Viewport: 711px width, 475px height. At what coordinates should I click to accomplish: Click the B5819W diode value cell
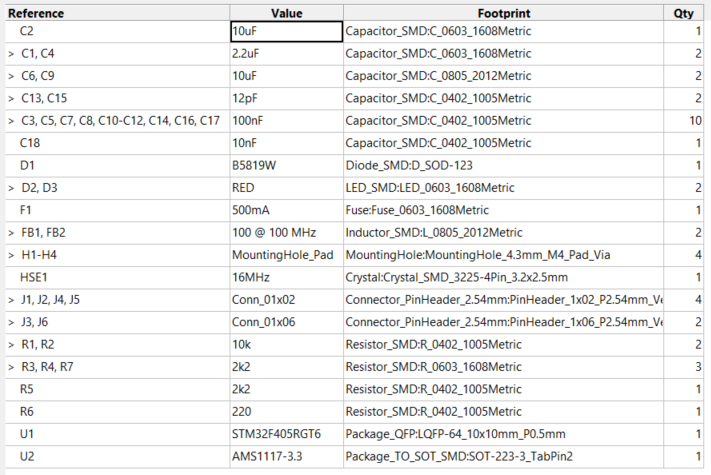tap(286, 165)
